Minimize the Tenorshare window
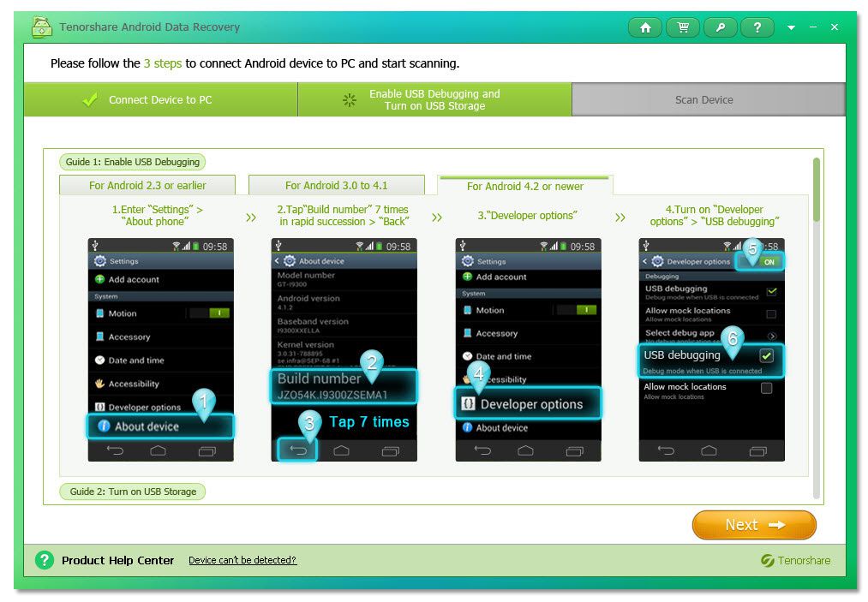Image resolution: width=868 pixels, height=602 pixels. tap(812, 27)
